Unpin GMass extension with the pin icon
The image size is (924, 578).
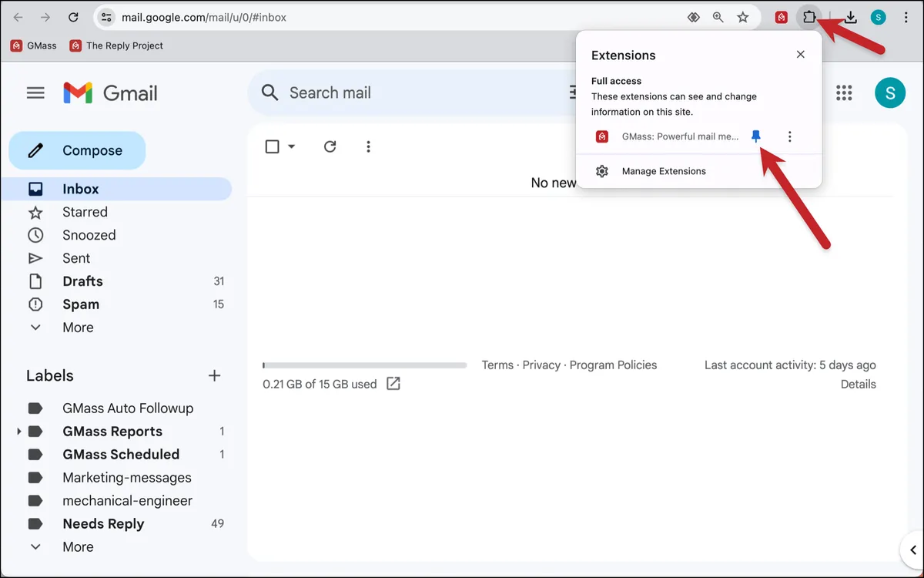(x=756, y=136)
